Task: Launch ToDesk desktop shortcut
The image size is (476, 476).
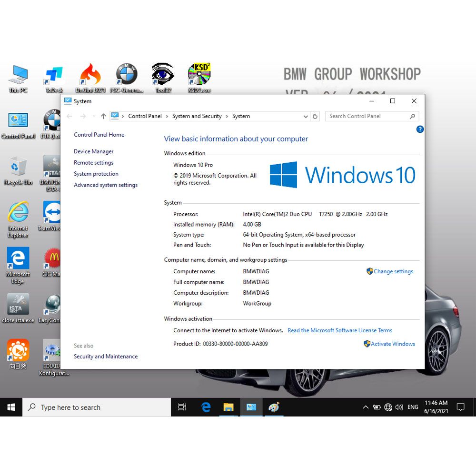Action: [x=54, y=79]
